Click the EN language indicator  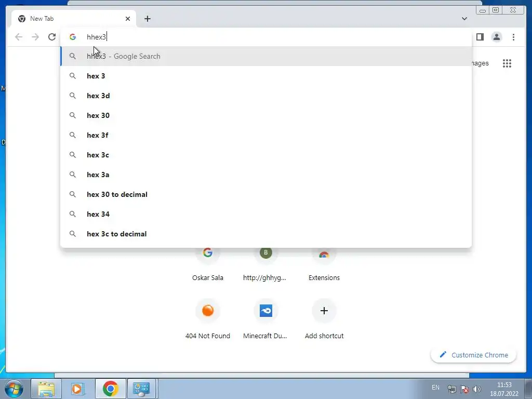click(x=435, y=388)
